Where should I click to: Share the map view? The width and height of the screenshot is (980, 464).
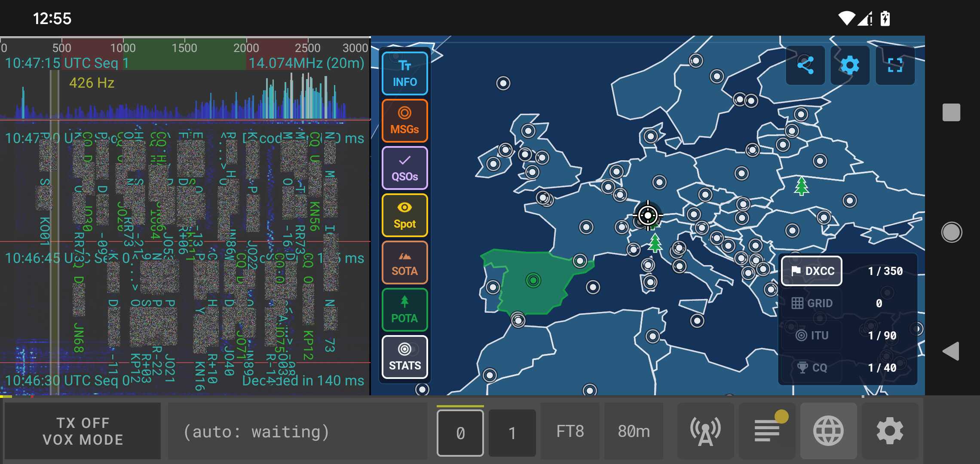(x=805, y=65)
